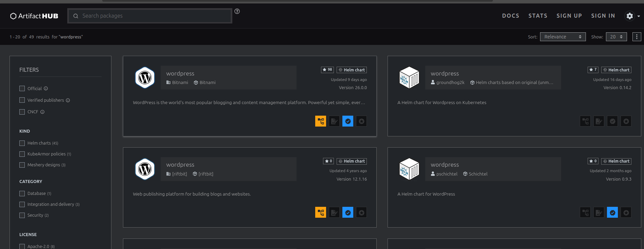
Task: Click the info icon beside Verified publishers
Action: (x=68, y=100)
